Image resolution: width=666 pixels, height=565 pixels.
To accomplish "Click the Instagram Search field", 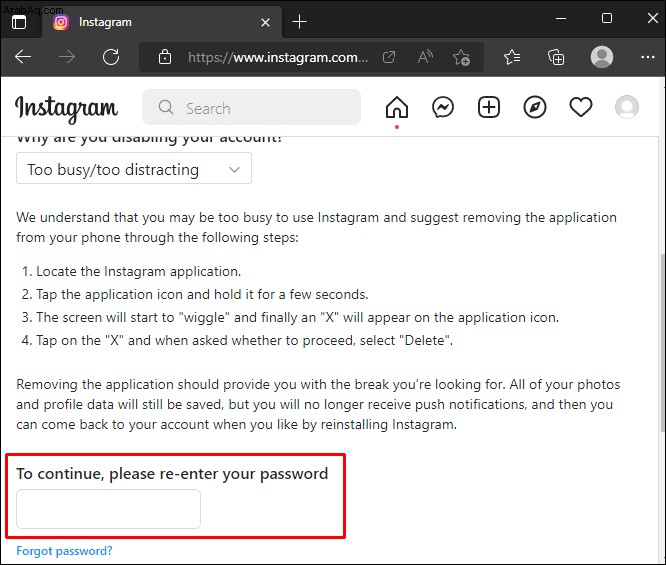I will tap(251, 107).
